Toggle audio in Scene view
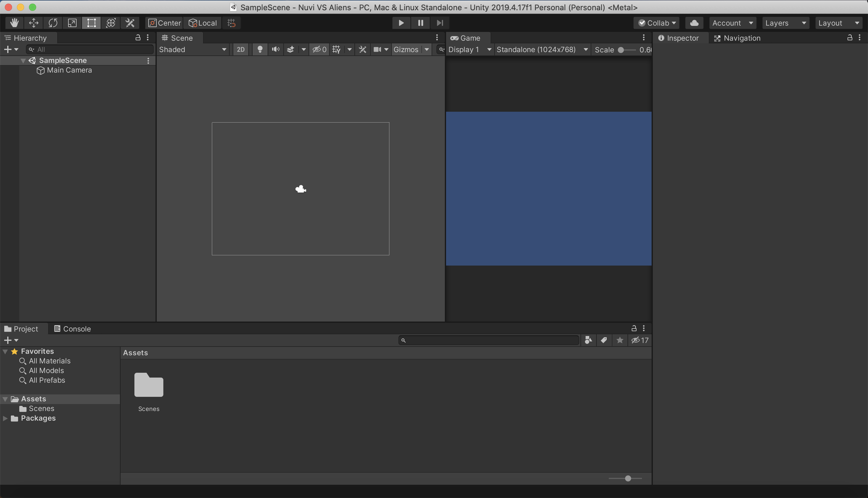Image resolution: width=868 pixels, height=498 pixels. pyautogui.click(x=275, y=49)
